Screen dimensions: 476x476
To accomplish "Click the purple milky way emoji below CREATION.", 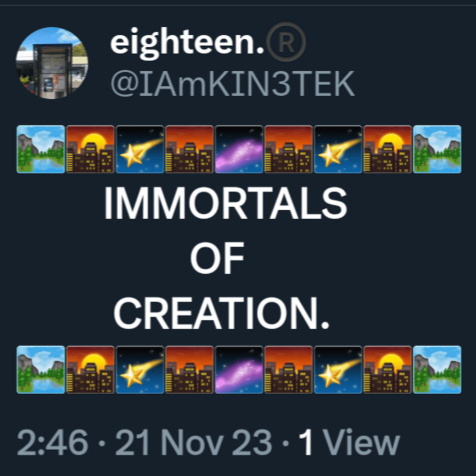I will tap(239, 369).
